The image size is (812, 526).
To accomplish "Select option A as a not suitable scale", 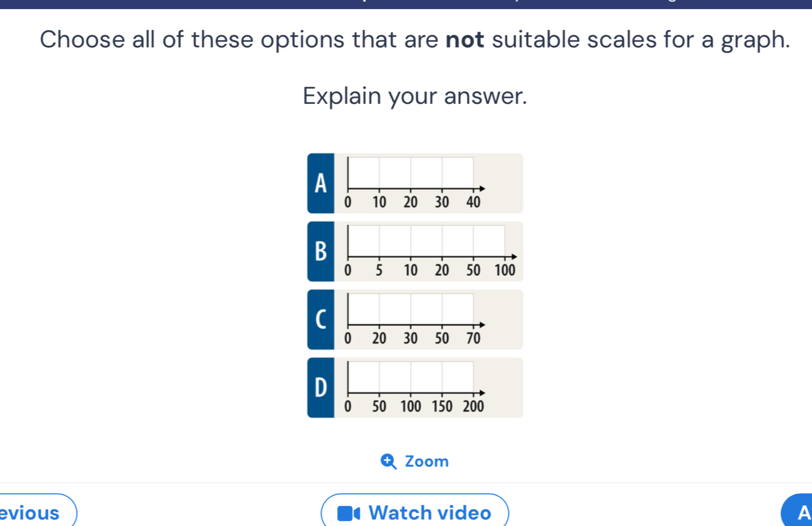I will 415,182.
